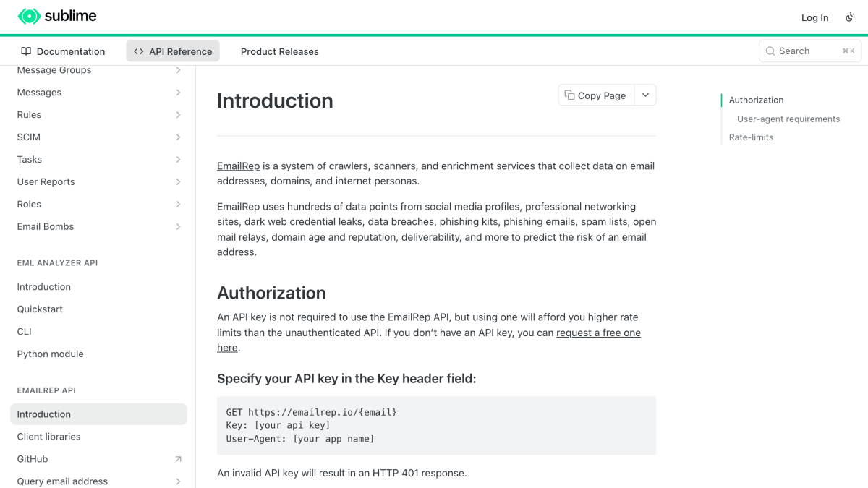
Task: Click the code brackets icon in API Reference
Action: click(x=139, y=51)
